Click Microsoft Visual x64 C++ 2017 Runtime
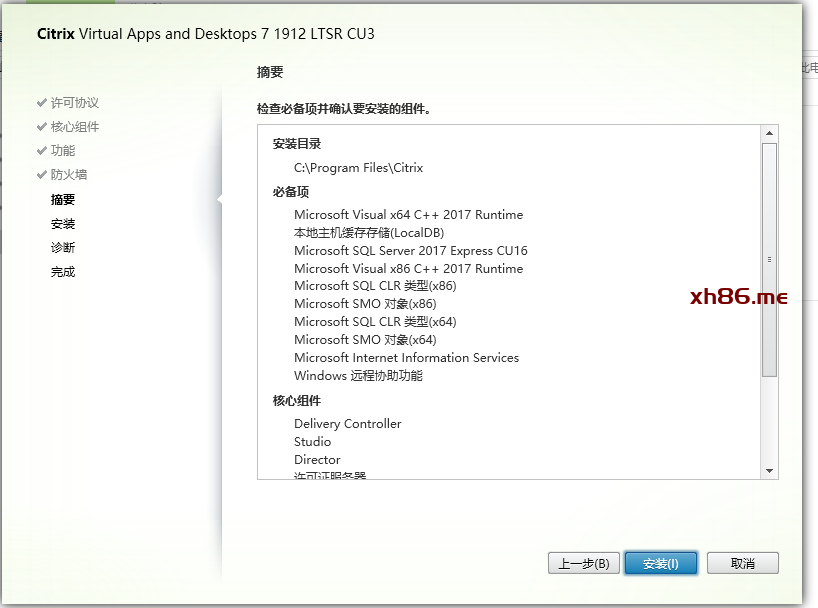Image resolution: width=818 pixels, height=608 pixels. (408, 214)
